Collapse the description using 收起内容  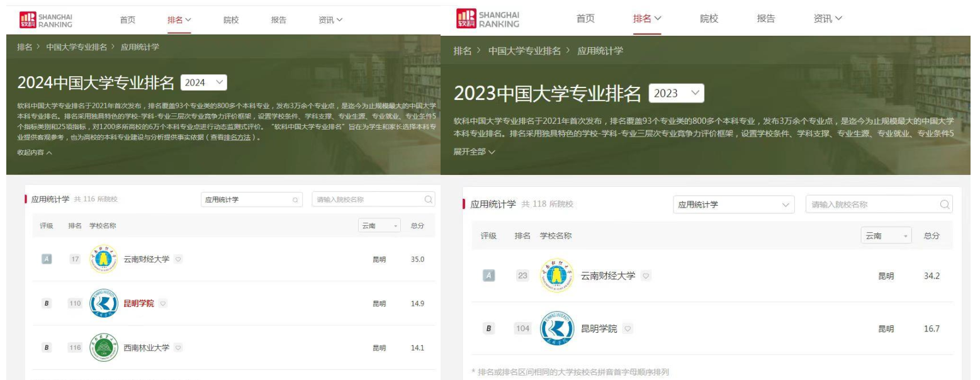coord(35,153)
